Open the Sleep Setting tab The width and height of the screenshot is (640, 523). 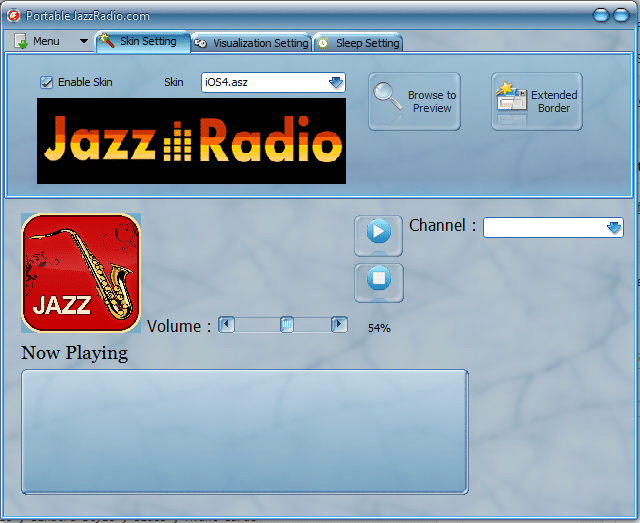tap(358, 43)
